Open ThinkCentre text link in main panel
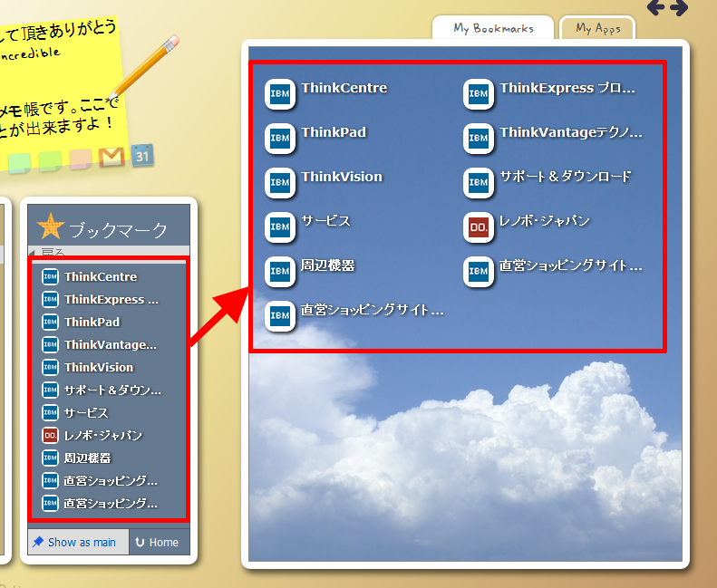 pyautogui.click(x=344, y=88)
